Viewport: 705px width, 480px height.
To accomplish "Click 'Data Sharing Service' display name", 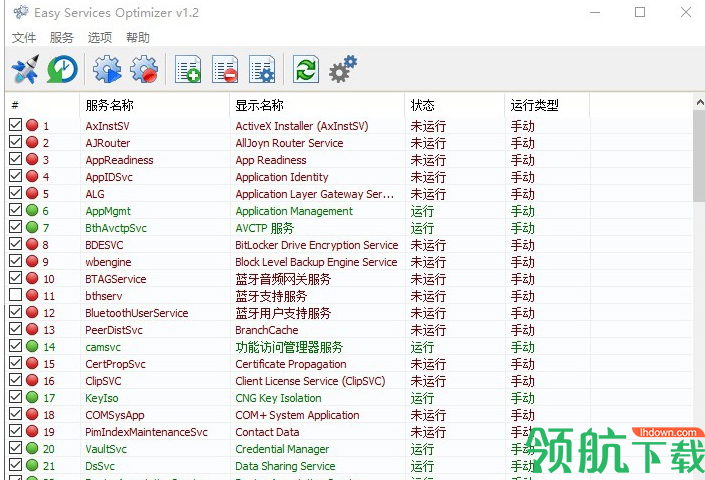I will pyautogui.click(x=285, y=466).
